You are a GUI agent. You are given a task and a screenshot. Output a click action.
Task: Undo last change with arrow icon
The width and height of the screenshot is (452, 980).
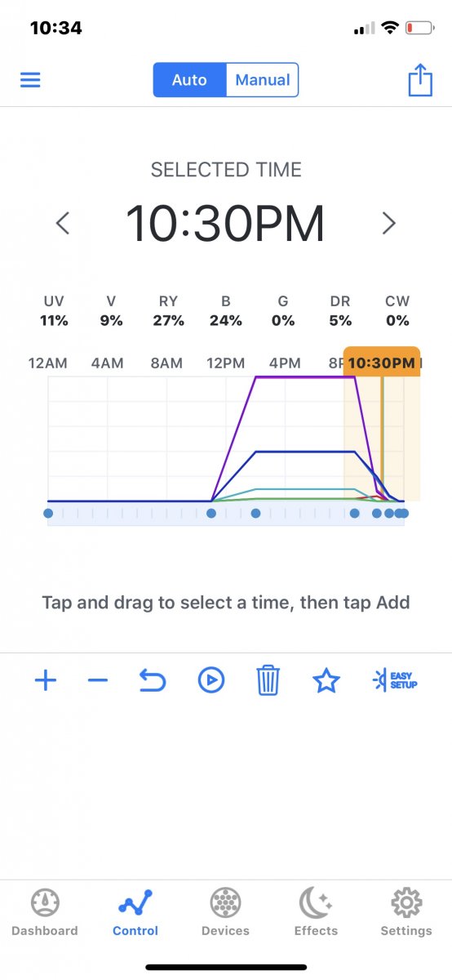[x=152, y=679]
